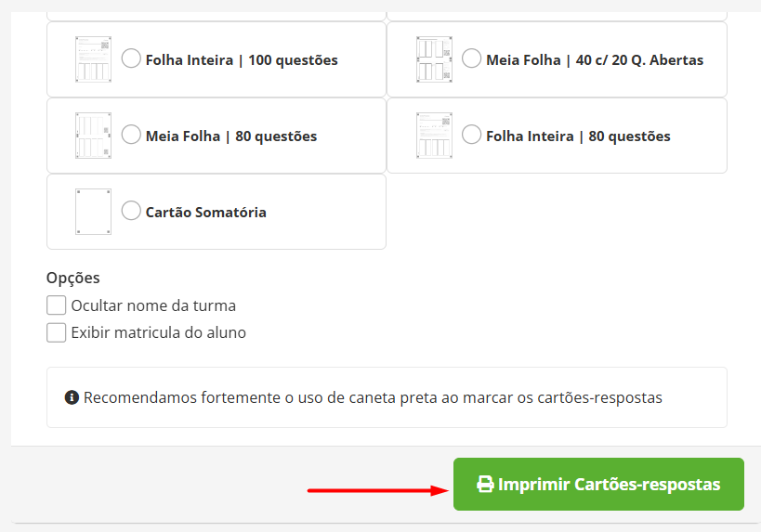Select the Cartão Somatória radio button

(131, 211)
